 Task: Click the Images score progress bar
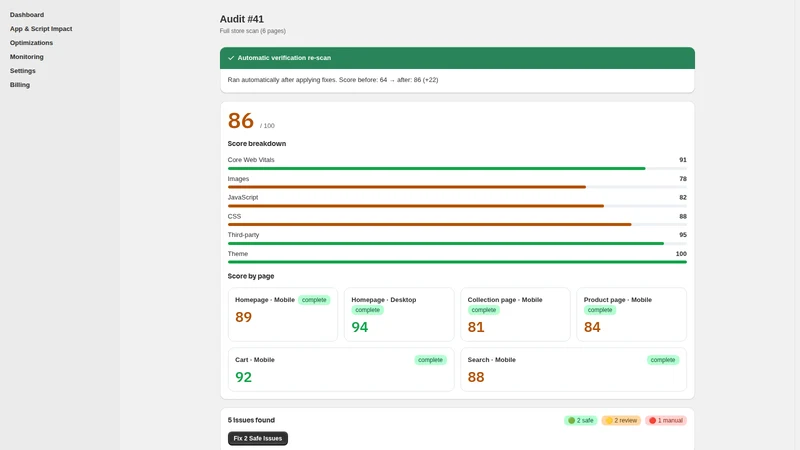457,187
